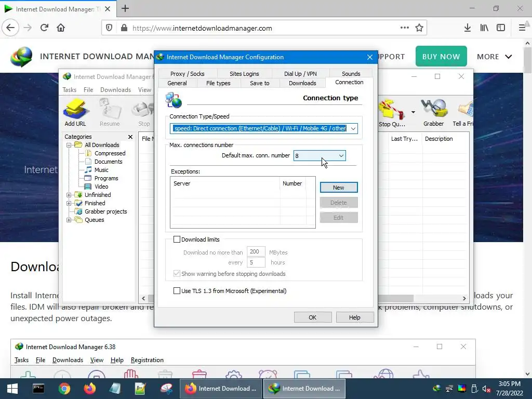Image resolution: width=532 pixels, height=399 pixels.
Task: Click the download limit MBytes field
Action: (x=256, y=252)
